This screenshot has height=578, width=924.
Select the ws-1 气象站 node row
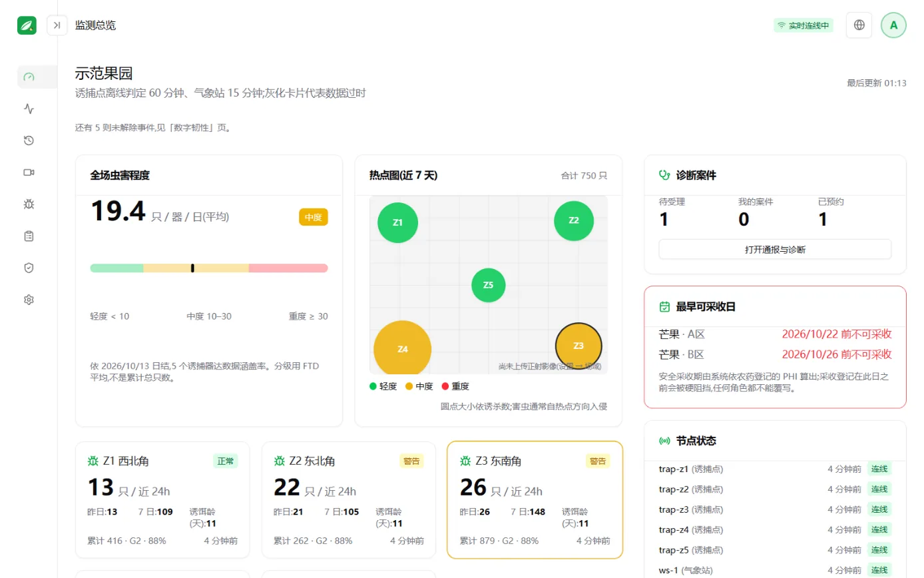pyautogui.click(x=775, y=570)
